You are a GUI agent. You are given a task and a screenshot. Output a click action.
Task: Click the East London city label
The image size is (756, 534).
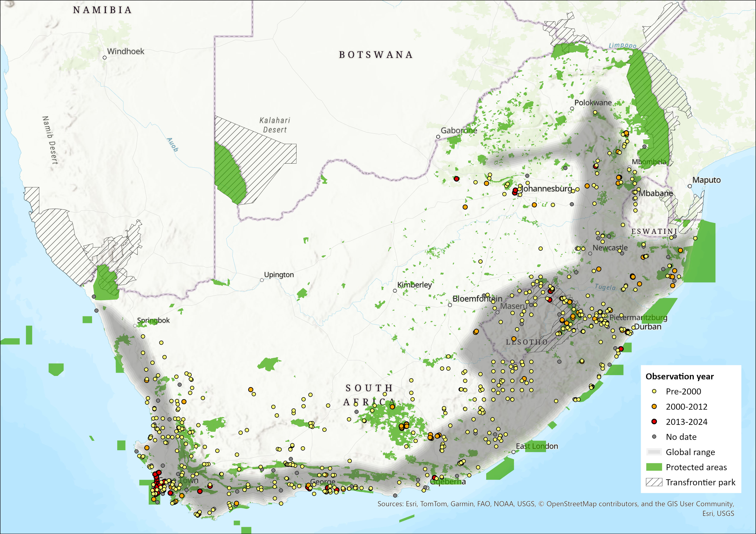pyautogui.click(x=537, y=446)
